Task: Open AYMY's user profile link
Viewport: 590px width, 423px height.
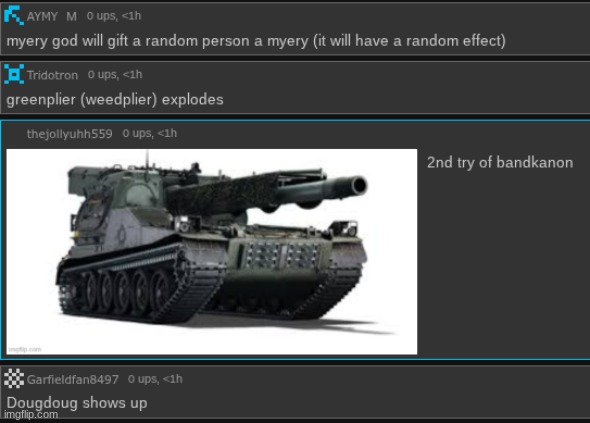Action: (42, 16)
